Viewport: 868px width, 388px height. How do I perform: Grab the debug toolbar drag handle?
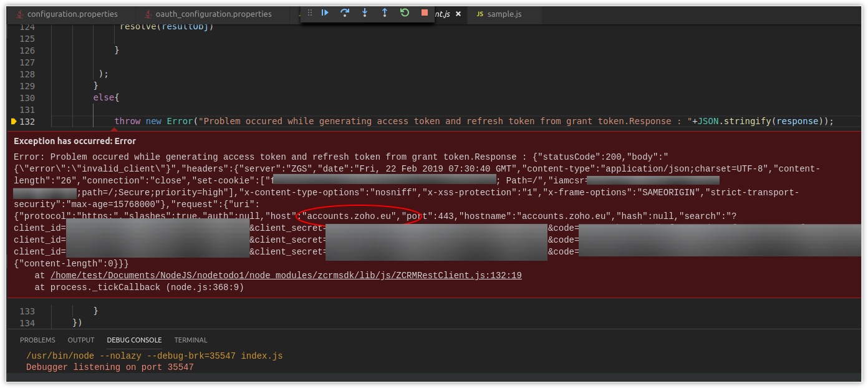310,12
